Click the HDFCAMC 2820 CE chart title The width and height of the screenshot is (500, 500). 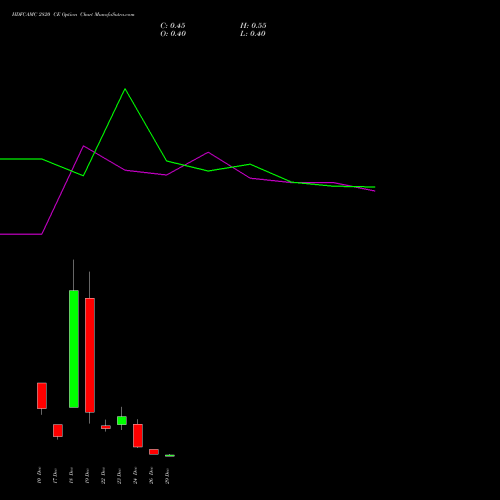point(73,15)
